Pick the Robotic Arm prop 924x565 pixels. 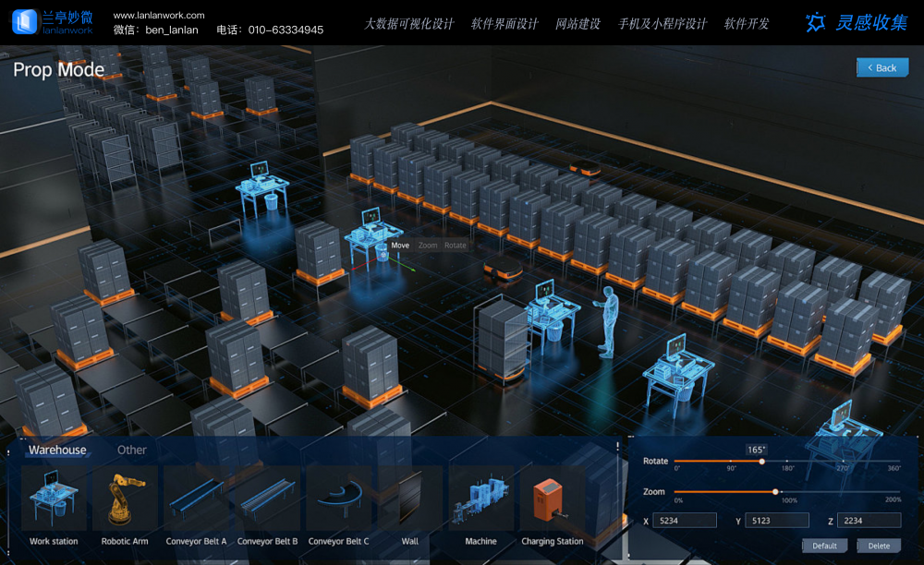click(x=125, y=499)
